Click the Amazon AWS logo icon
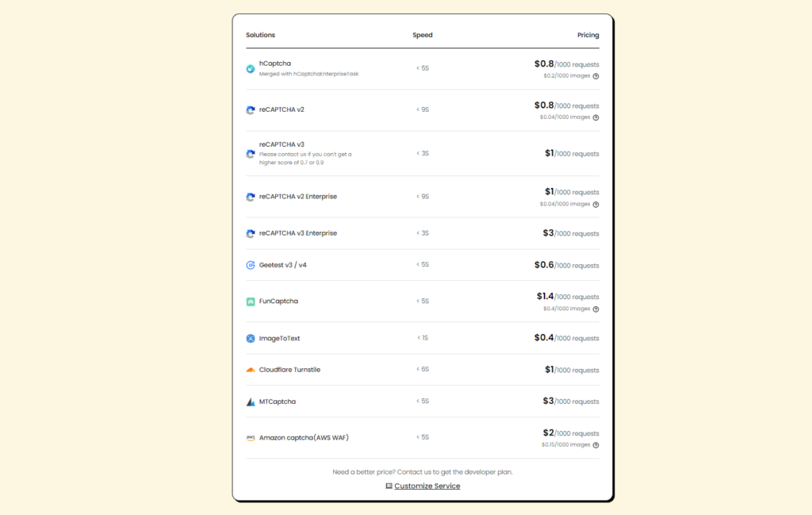812x515 pixels. point(251,437)
